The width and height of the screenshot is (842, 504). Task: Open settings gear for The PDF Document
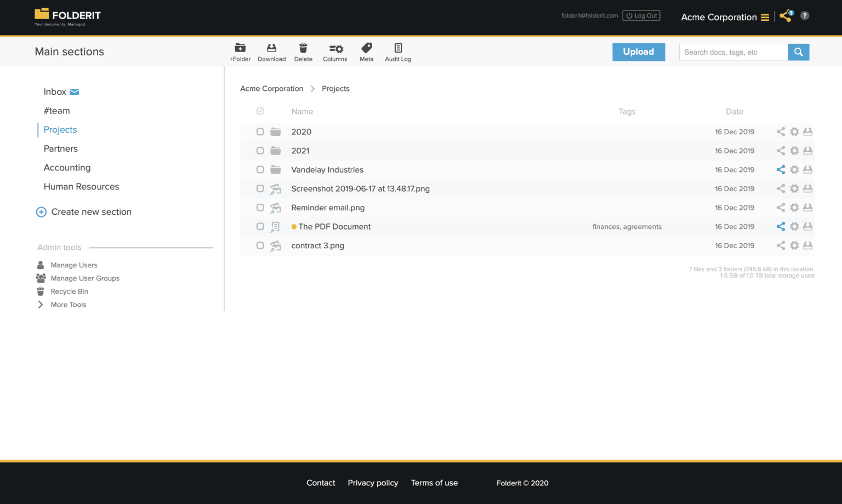pos(794,226)
